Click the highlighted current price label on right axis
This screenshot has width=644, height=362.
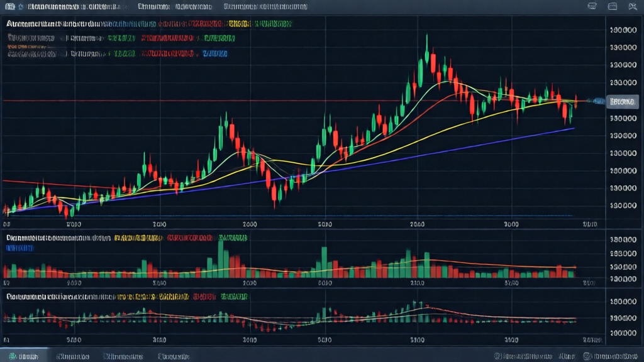coord(623,101)
